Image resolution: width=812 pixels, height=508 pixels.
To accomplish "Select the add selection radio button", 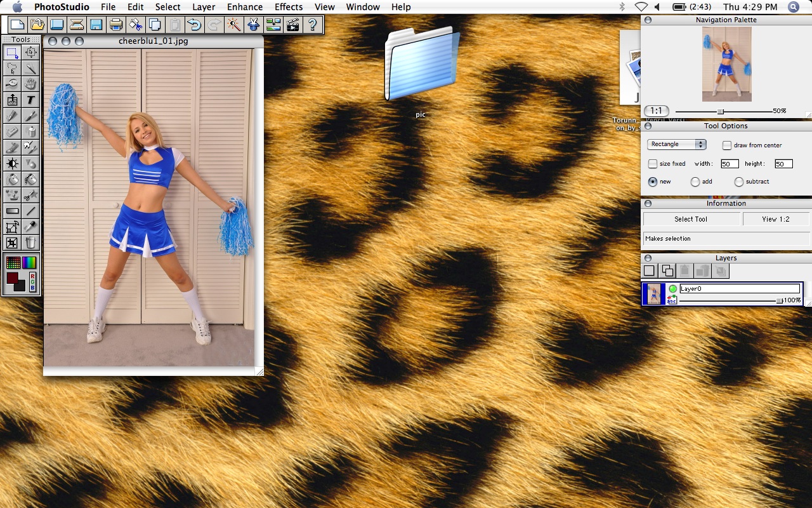I will [x=695, y=182].
